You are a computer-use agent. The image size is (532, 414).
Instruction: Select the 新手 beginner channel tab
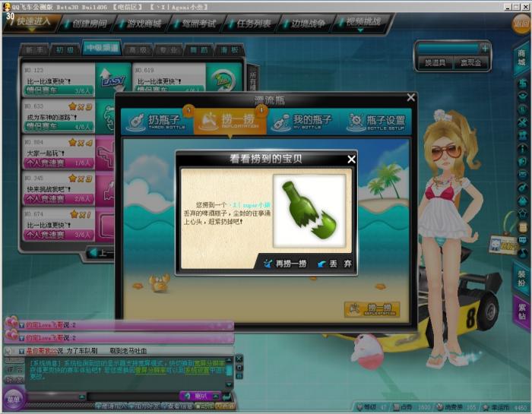[x=34, y=50]
